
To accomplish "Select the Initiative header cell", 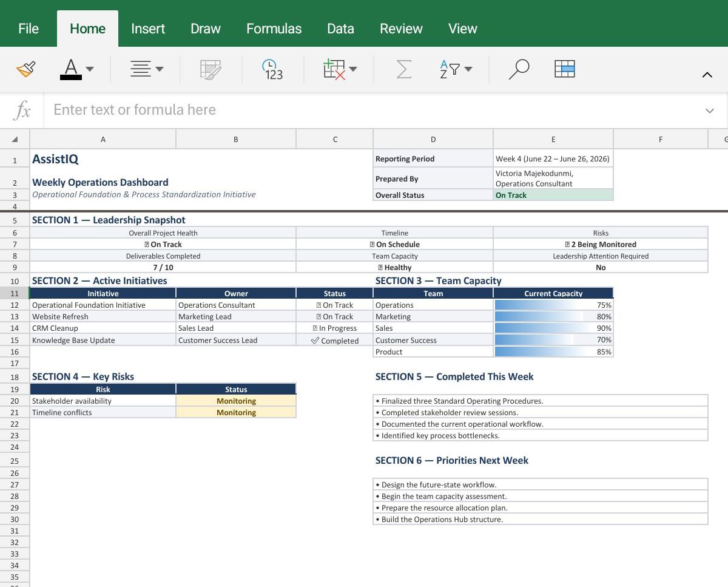I will (x=103, y=293).
